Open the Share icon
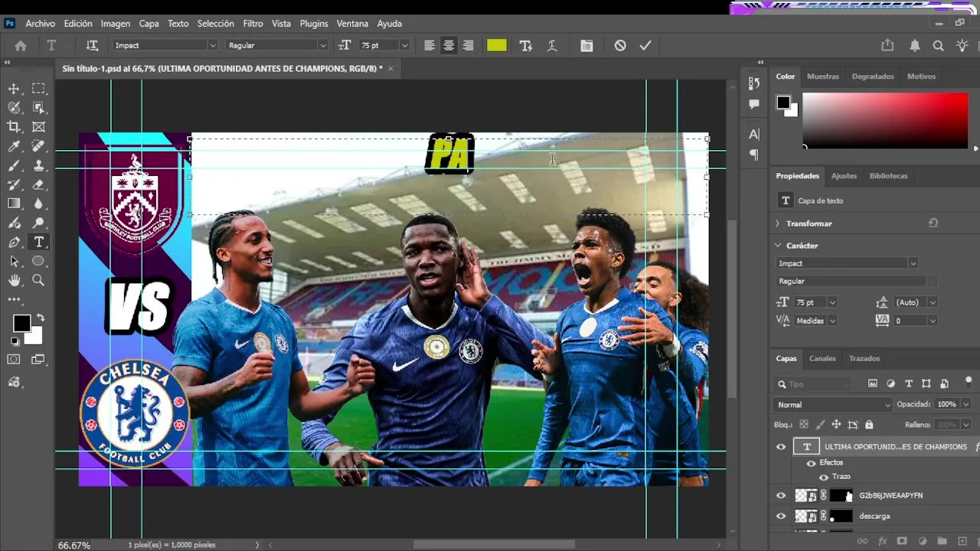980x551 pixels. pos(887,45)
